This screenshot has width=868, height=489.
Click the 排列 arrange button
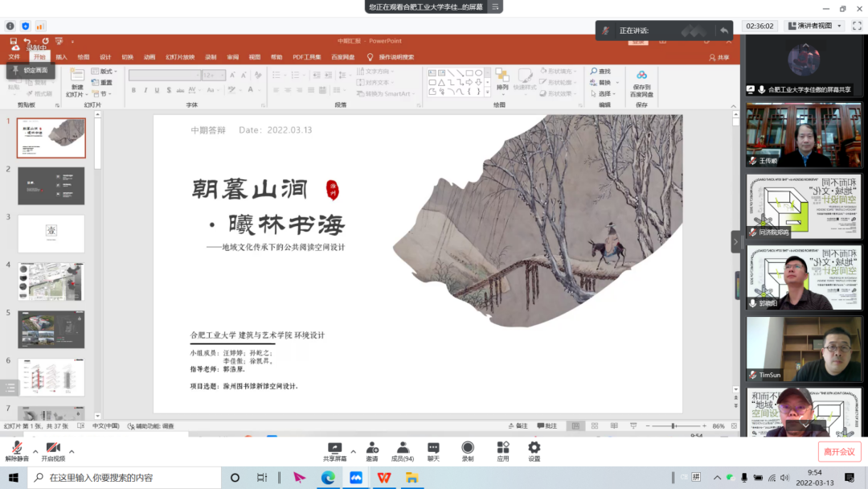[x=502, y=80]
